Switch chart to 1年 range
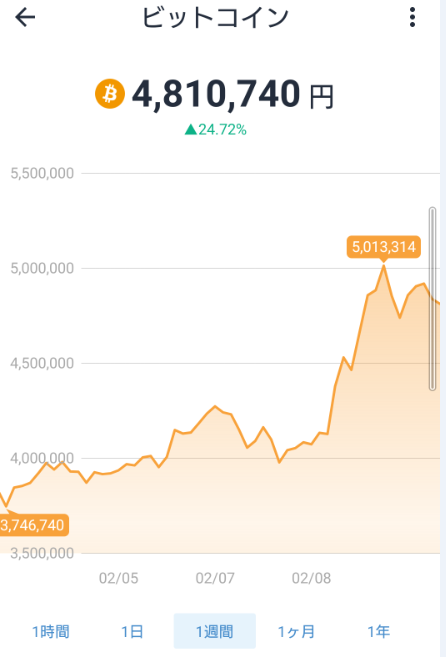446x657 pixels. click(x=379, y=631)
